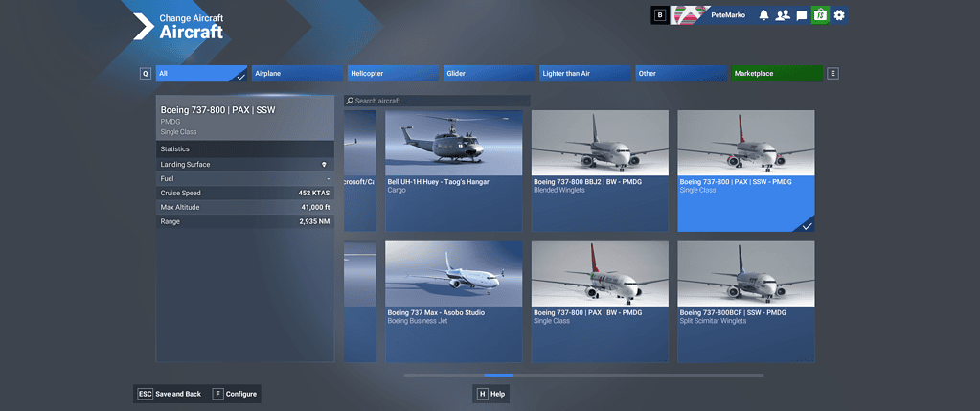
Task: Select the All category tab
Action: point(201,74)
